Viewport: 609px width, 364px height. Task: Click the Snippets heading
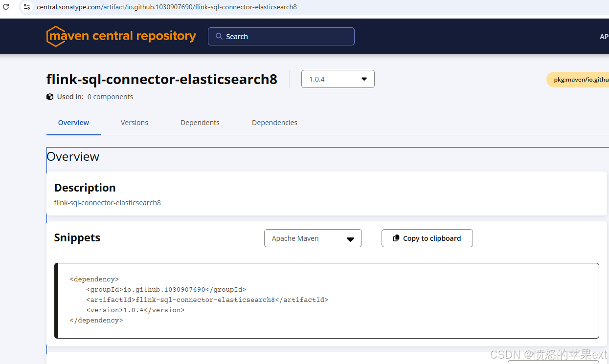pyautogui.click(x=77, y=237)
